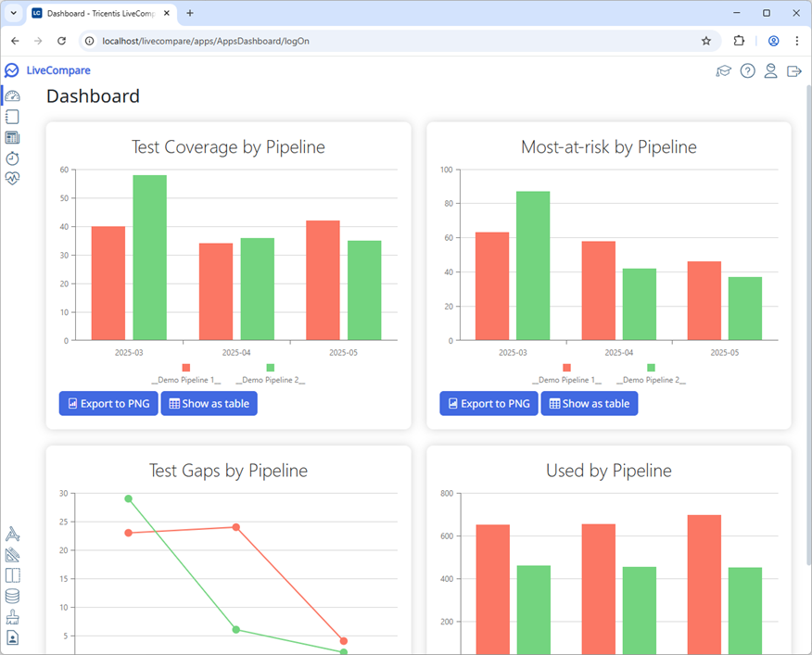
Task: Click the cleanup brush icon in the sidebar
Action: coord(11,616)
